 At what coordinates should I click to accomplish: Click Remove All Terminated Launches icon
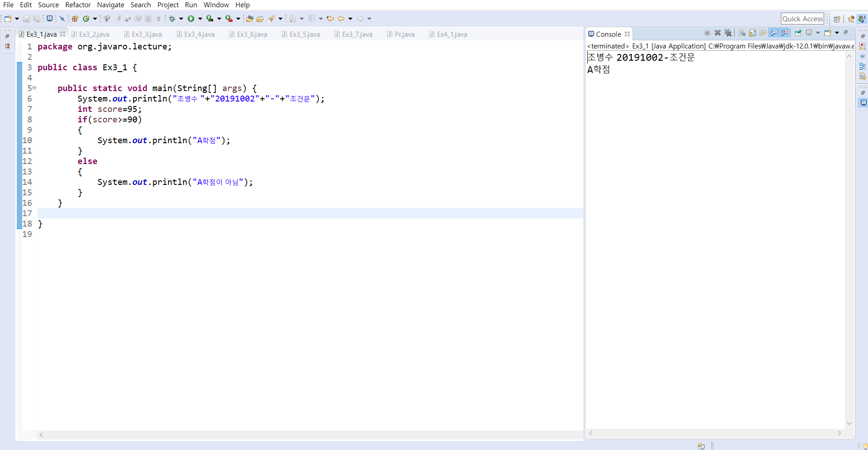point(728,33)
